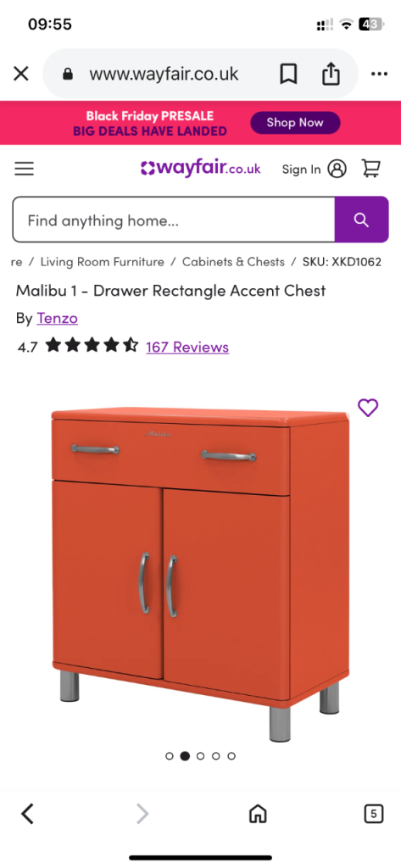Select the Living Room Furniture breadcrumb

pyautogui.click(x=103, y=262)
